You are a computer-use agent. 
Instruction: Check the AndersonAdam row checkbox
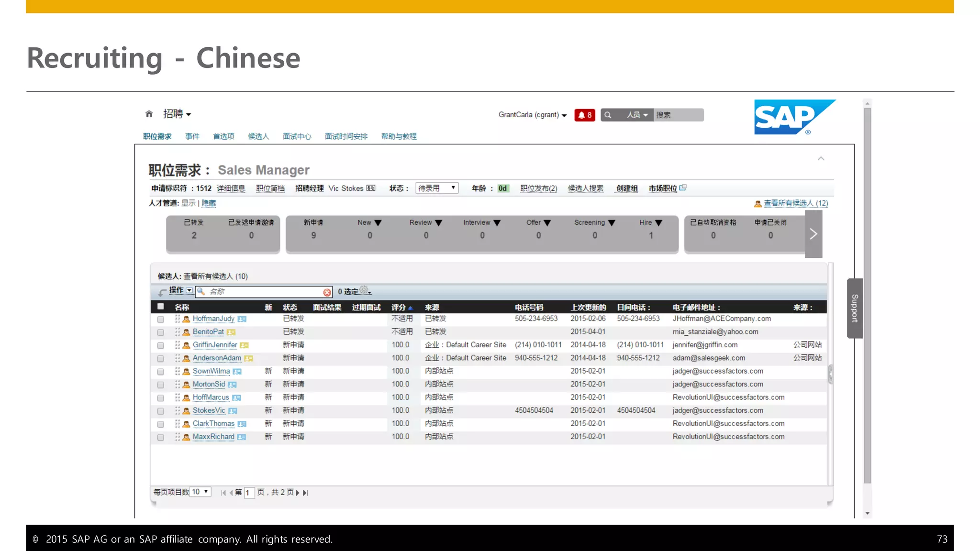[161, 359]
